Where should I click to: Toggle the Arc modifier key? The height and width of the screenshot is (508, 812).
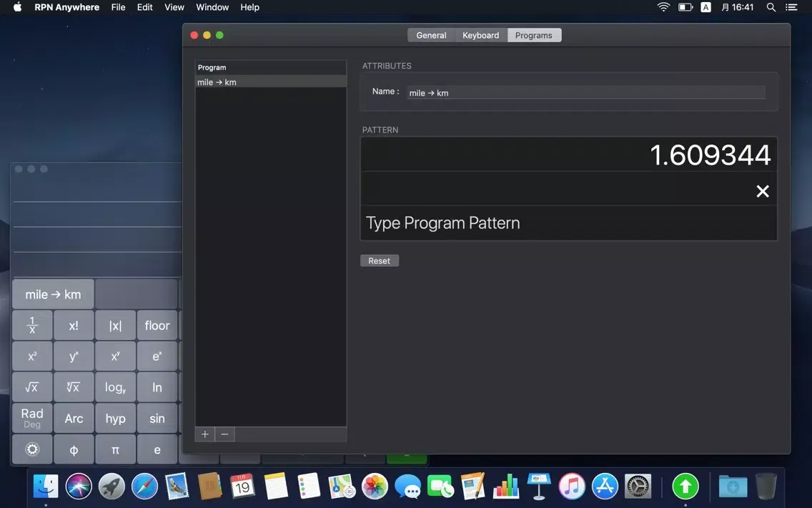pos(74,418)
